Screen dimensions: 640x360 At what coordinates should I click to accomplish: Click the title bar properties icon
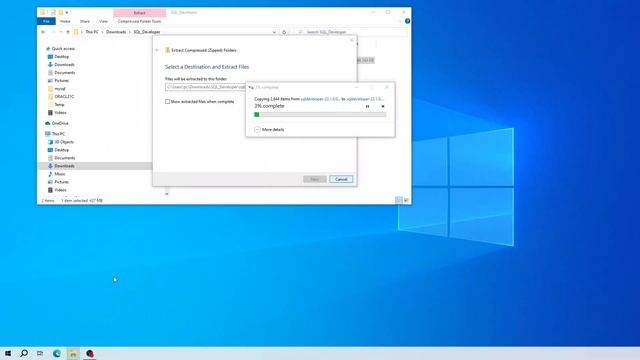tap(53, 13)
